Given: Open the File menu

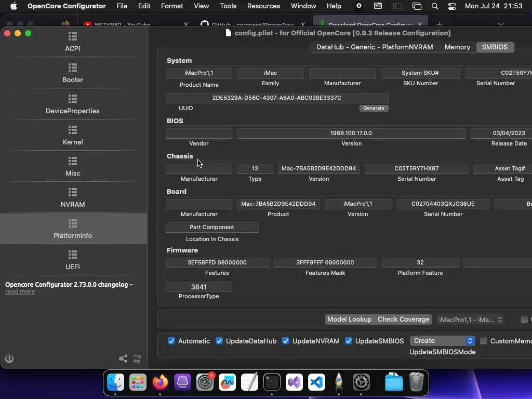Looking at the screenshot, I should pyautogui.click(x=122, y=6).
